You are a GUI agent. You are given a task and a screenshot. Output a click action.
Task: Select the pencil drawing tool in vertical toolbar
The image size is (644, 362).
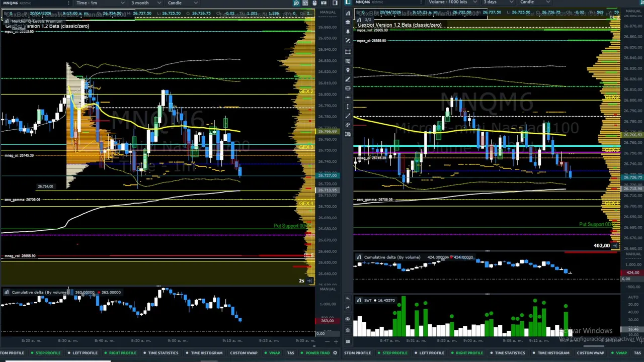[x=348, y=79]
